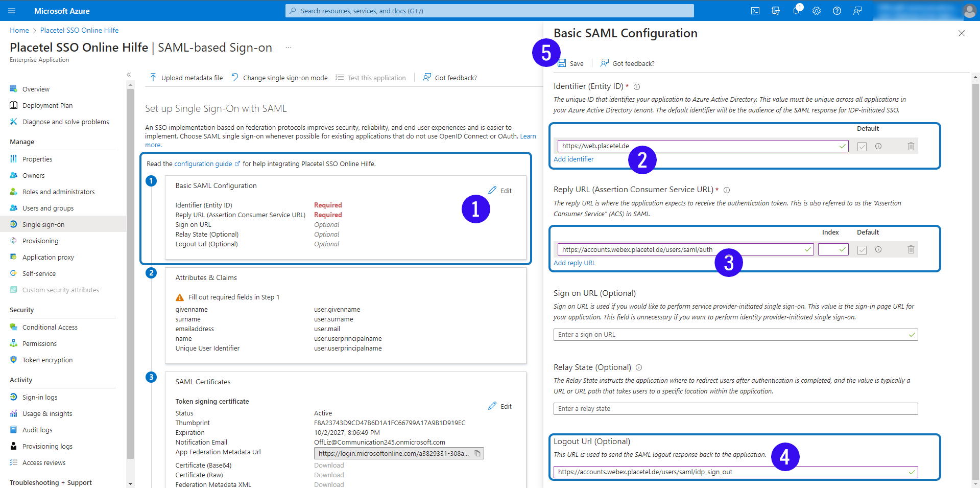Delete the https://web.placetel.de identifier with trash icon

point(911,146)
